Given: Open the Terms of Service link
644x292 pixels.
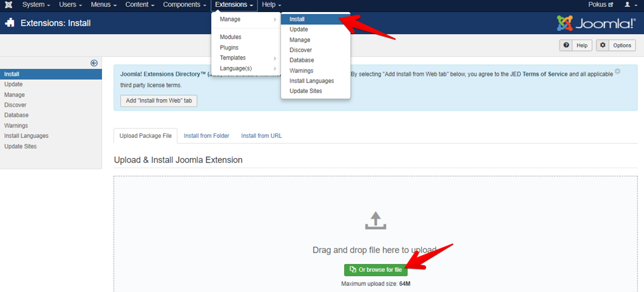Looking at the screenshot, I should pyautogui.click(x=545, y=74).
